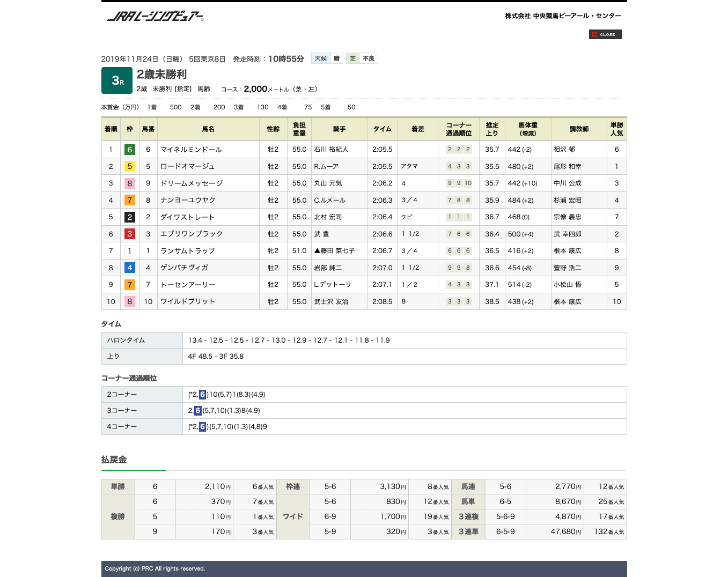Click jockey name 藤田 菜七子
728x577 pixels.
(337, 251)
